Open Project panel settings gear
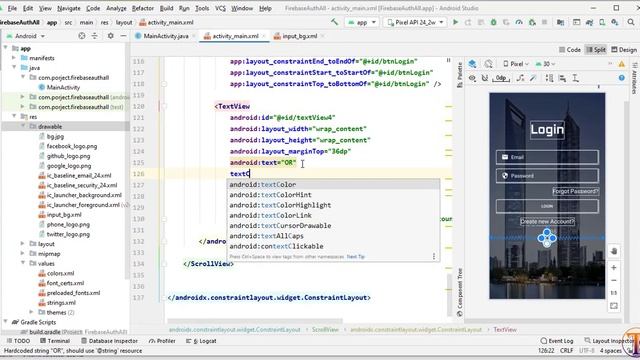 [110, 36]
